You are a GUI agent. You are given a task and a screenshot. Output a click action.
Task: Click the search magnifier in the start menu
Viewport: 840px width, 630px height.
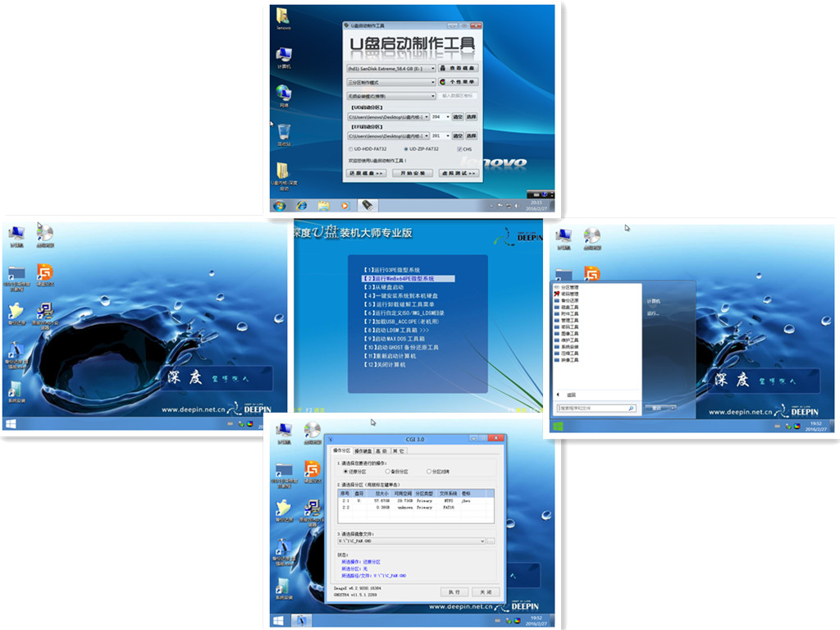(631, 408)
